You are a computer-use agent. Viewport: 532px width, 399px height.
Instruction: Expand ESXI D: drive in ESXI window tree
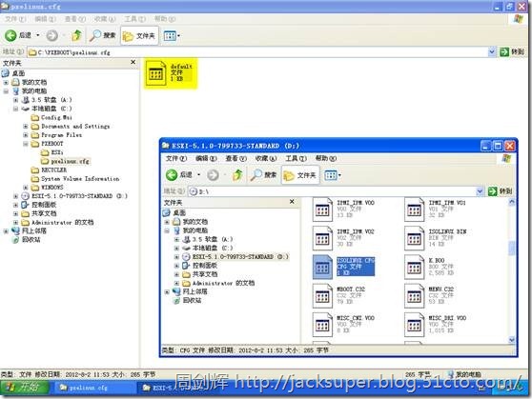[176, 257]
